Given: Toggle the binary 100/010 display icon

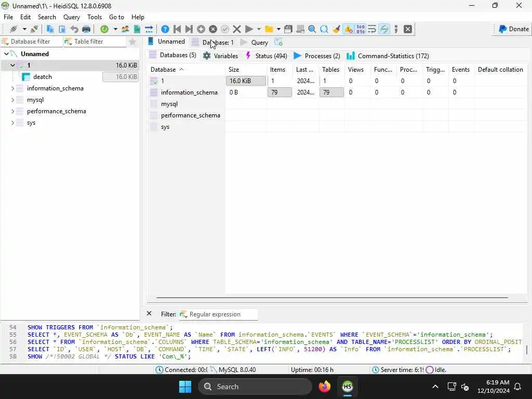Looking at the screenshot, I should (361, 29).
